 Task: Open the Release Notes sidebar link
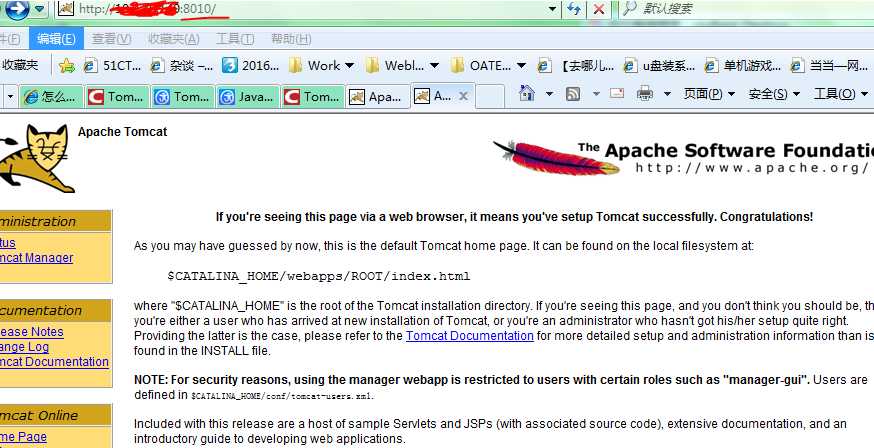[32, 332]
